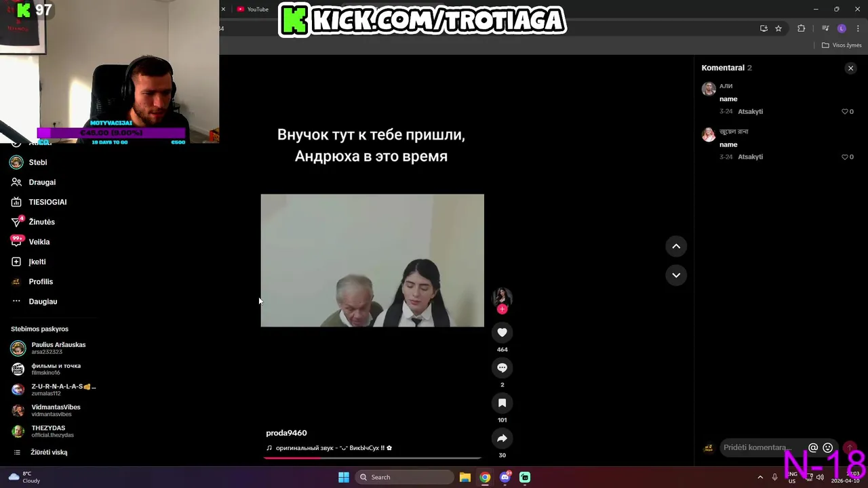Open File Explorer from taskbar

pos(465,477)
